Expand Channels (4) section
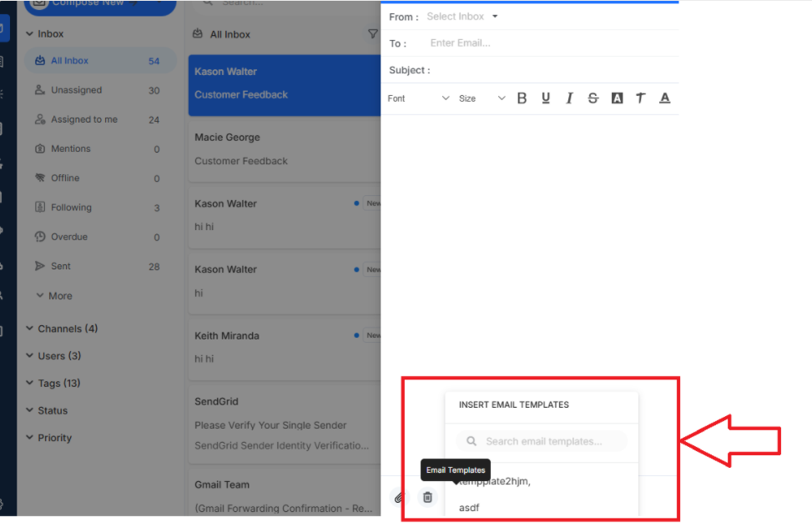 (x=62, y=329)
